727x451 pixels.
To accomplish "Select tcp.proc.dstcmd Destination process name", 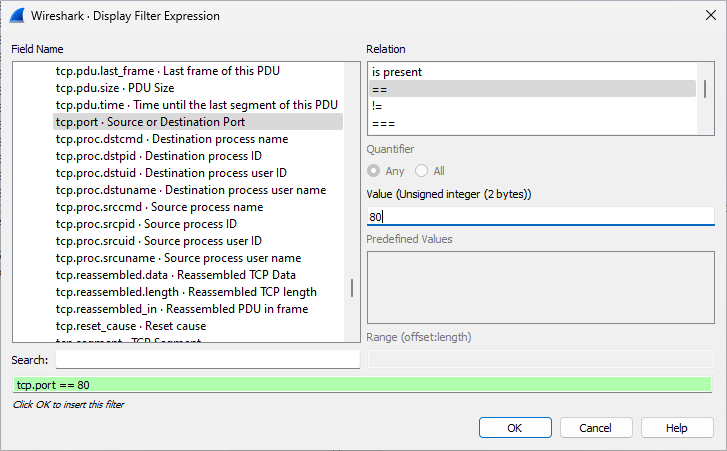I will pos(198,139).
